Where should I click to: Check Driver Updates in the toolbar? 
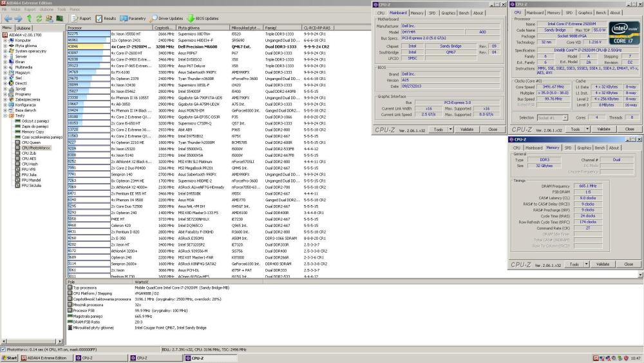coord(167,19)
